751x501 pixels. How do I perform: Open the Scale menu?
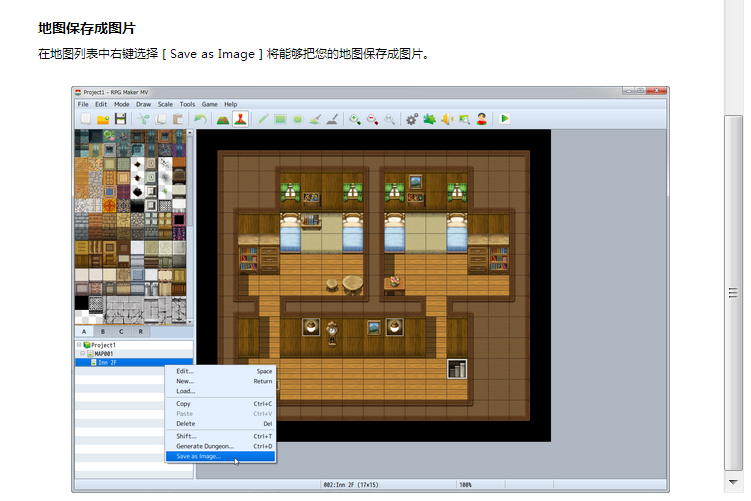[x=165, y=104]
